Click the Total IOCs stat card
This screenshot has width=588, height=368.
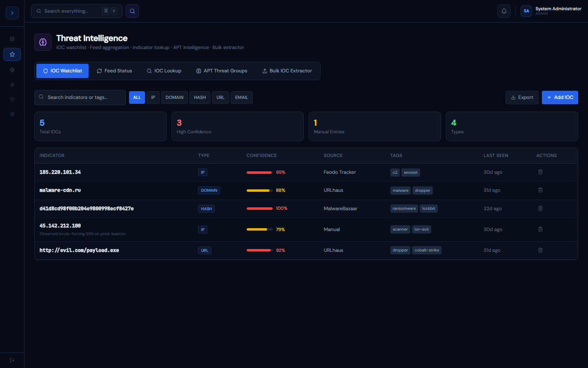(100, 126)
